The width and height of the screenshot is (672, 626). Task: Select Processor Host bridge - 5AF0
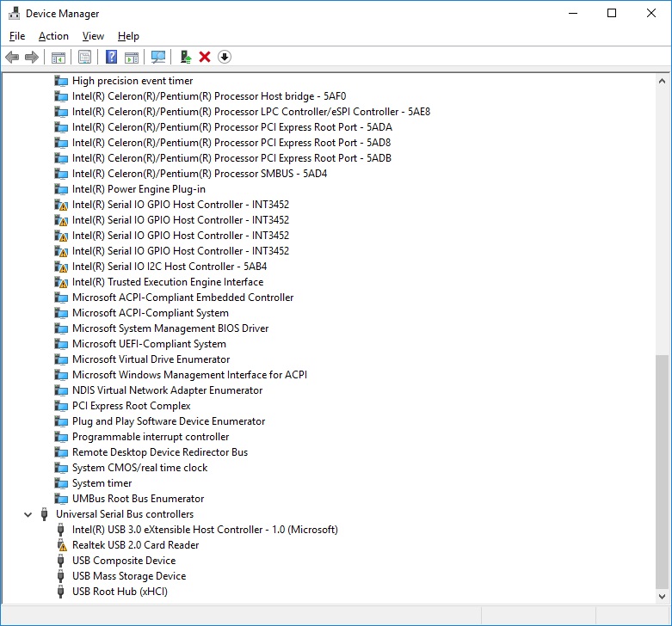[x=209, y=96]
